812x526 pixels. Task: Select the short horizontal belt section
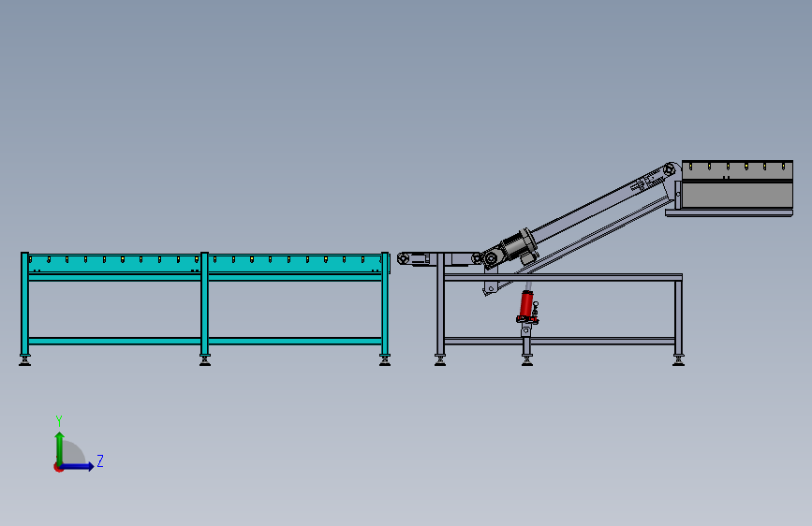[x=439, y=258]
